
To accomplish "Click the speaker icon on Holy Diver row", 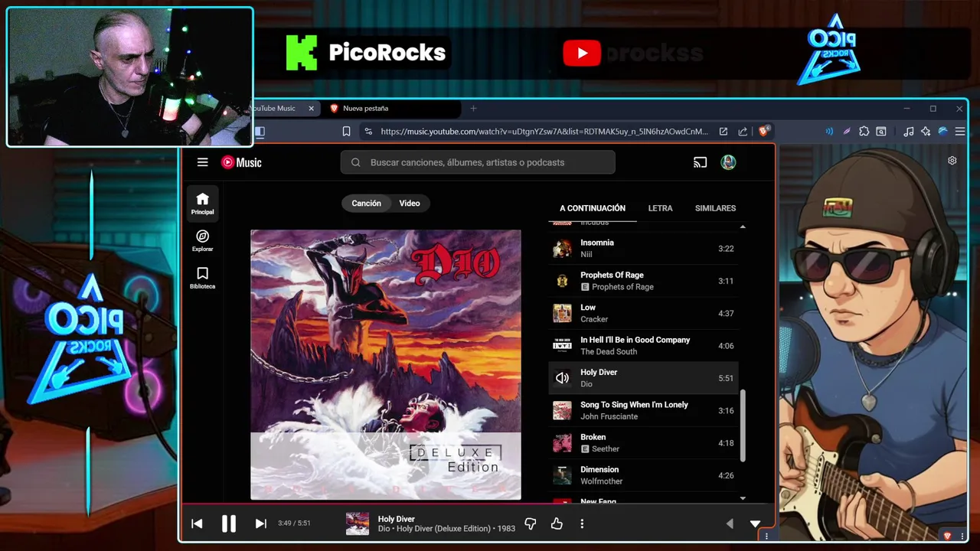I will (562, 378).
